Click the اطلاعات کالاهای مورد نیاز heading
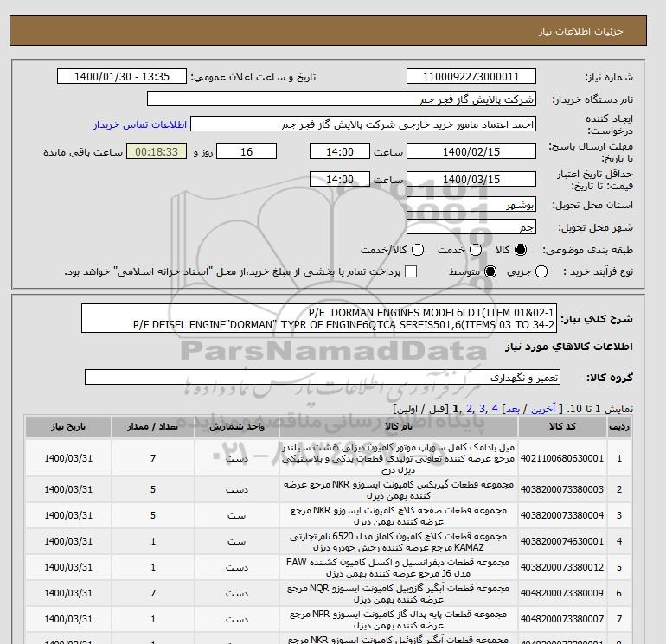Image resolution: width=666 pixels, height=644 pixels. (x=569, y=347)
